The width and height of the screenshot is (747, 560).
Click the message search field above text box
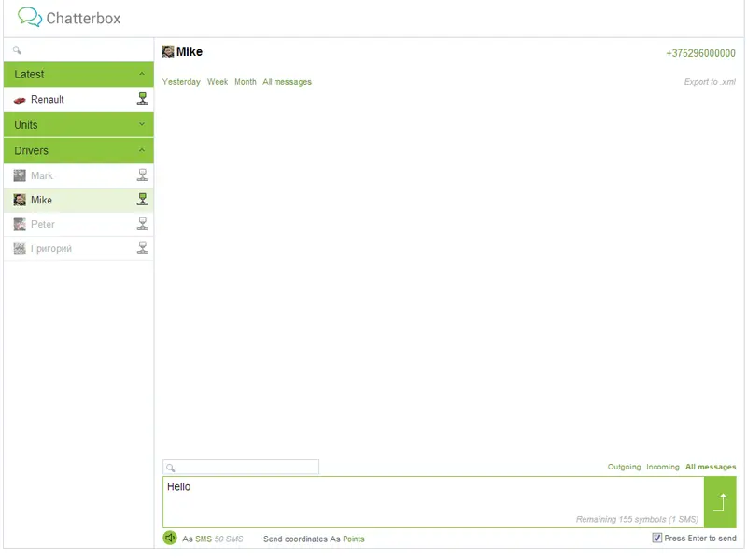[241, 468]
